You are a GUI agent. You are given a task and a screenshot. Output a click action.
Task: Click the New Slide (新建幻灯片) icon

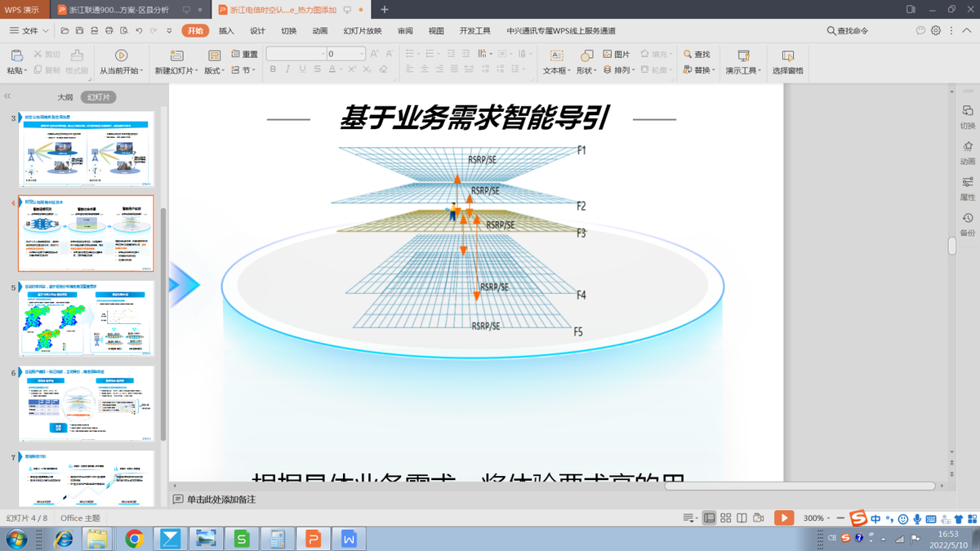click(176, 56)
